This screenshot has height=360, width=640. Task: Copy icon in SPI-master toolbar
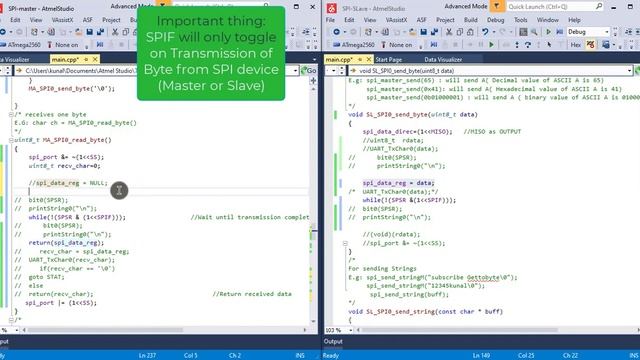tap(126, 32)
